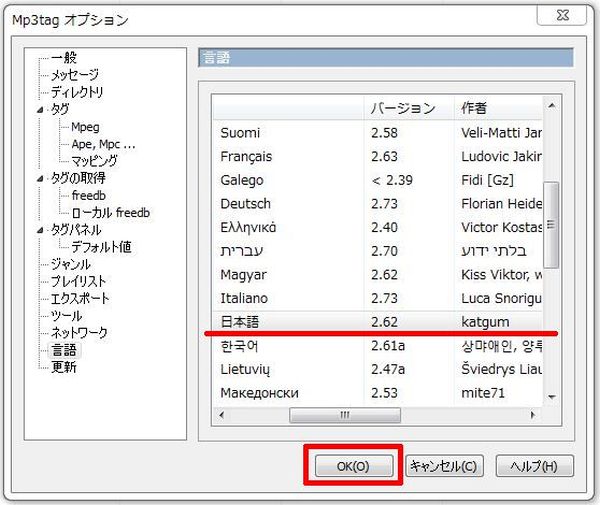Screen dimensions: 600x505
Task: Sort by 作者 column header
Action: click(x=498, y=108)
